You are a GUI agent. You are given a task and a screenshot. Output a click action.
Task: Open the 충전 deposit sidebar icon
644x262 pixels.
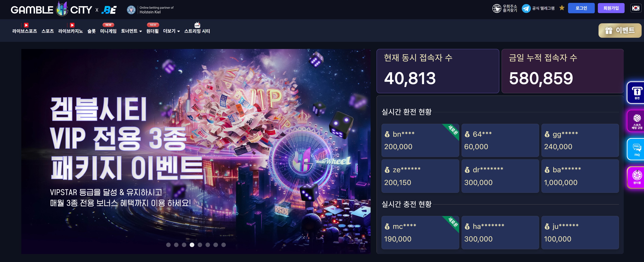(x=637, y=92)
